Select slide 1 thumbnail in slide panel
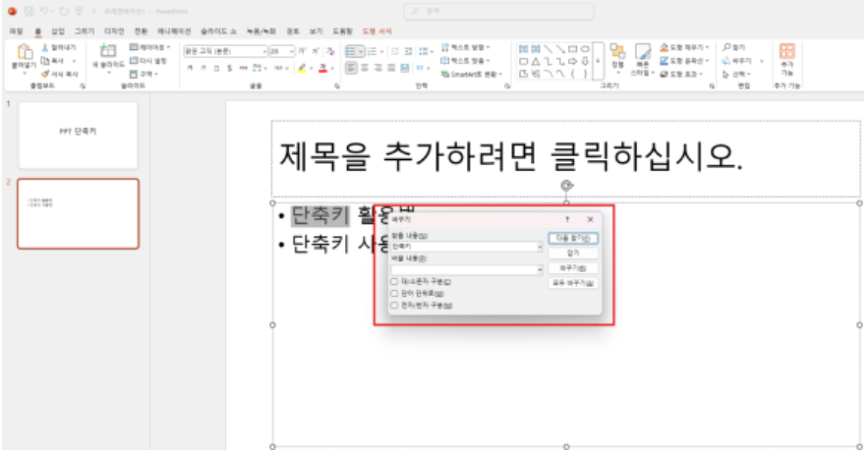 coord(79,135)
